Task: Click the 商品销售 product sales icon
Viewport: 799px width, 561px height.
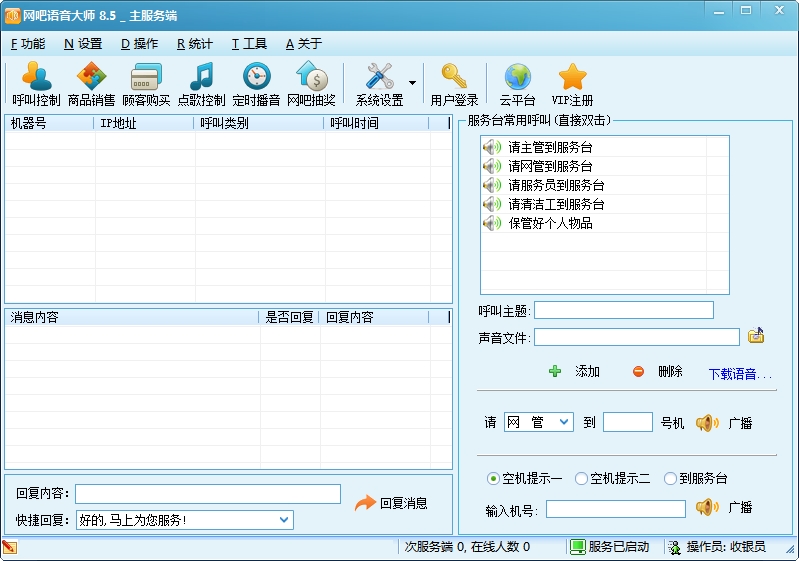Action: point(91,84)
